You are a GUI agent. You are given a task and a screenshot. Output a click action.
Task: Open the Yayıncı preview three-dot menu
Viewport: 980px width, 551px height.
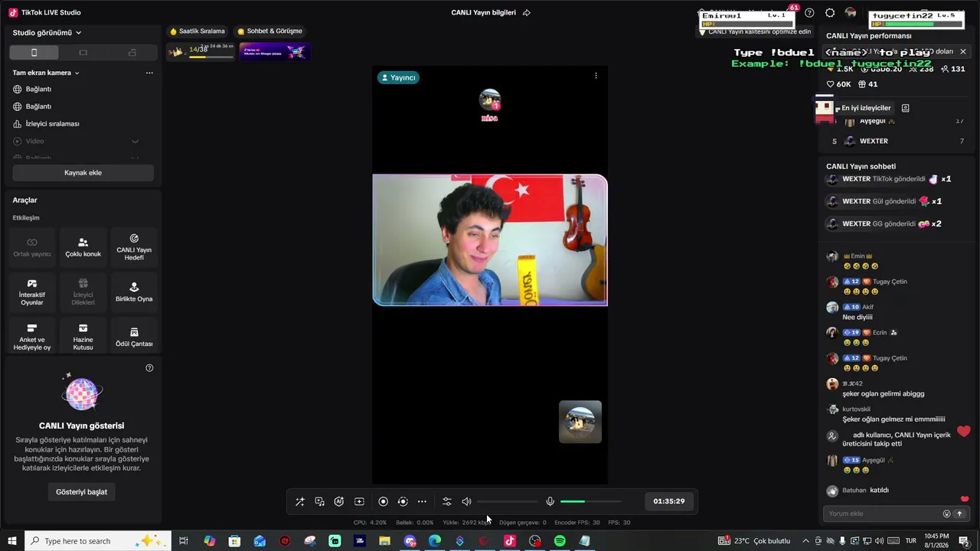click(x=596, y=76)
